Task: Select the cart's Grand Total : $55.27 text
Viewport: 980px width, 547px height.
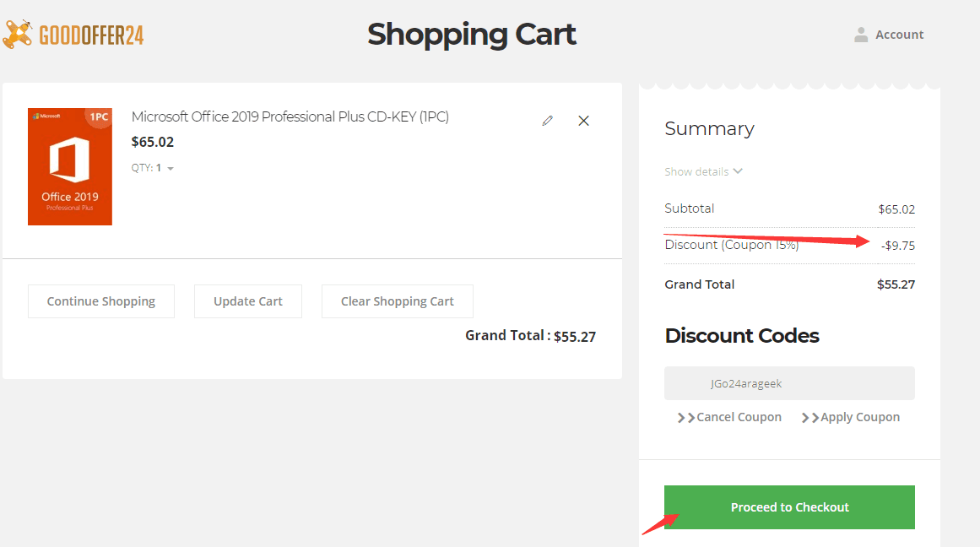Action: 531,336
